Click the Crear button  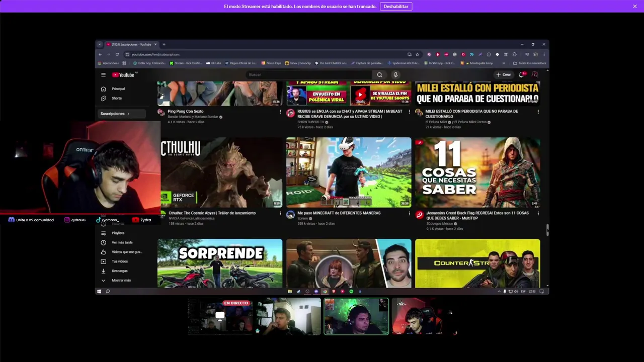504,75
